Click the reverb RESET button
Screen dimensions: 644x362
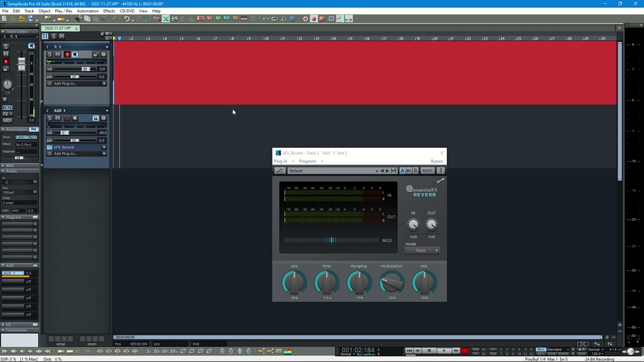click(427, 171)
